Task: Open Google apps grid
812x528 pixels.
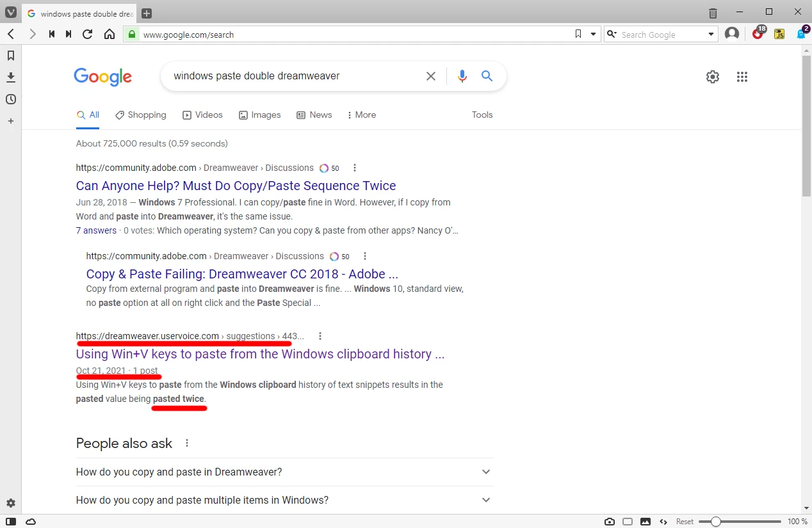Action: pos(742,77)
